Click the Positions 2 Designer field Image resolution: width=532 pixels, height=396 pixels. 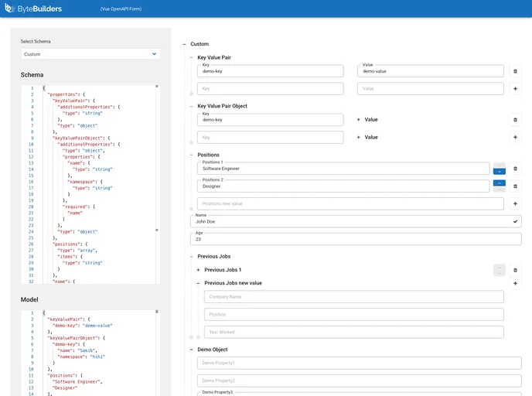pos(343,186)
